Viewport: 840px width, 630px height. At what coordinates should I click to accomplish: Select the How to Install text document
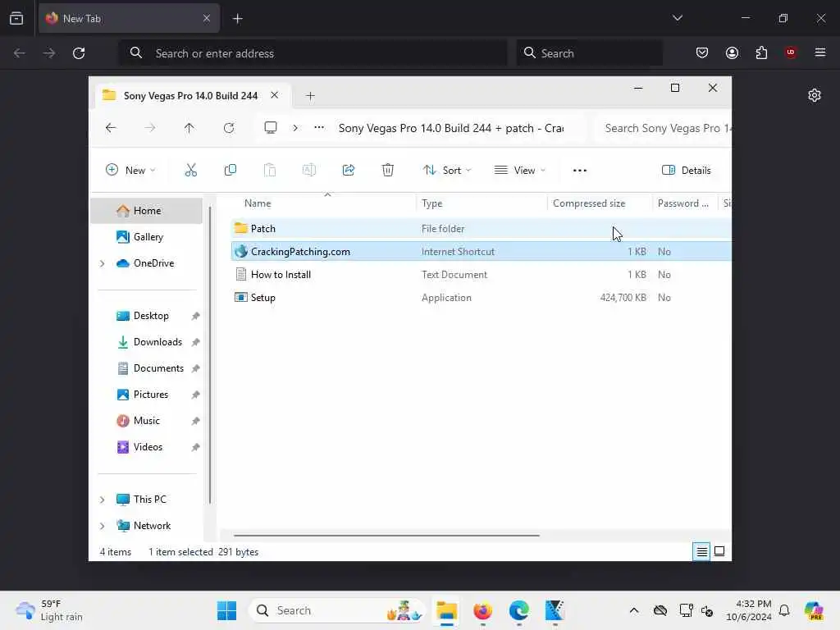481,275
